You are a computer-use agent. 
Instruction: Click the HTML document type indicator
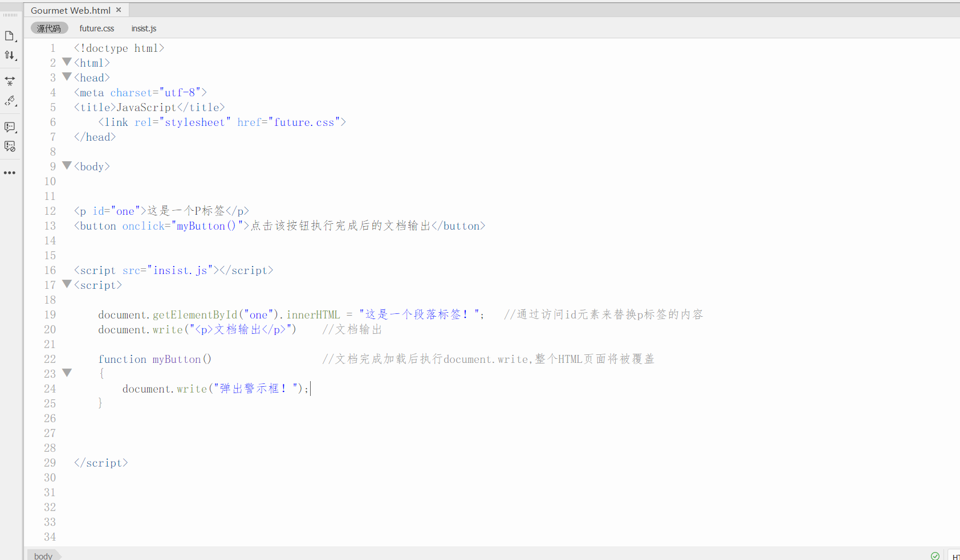[x=955, y=556]
